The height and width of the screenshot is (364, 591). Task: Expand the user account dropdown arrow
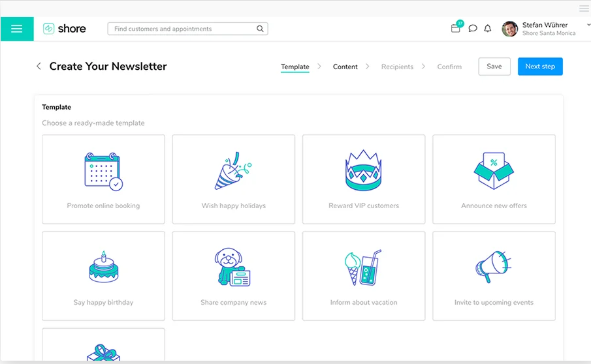(588, 25)
